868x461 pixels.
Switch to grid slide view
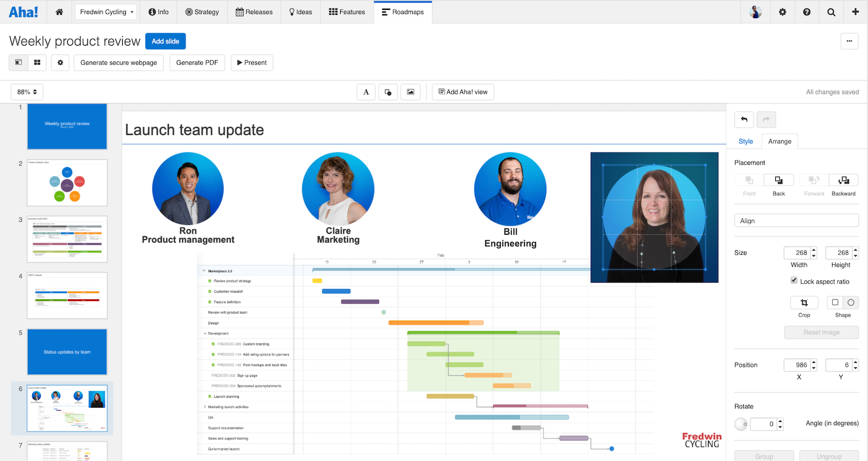point(37,63)
